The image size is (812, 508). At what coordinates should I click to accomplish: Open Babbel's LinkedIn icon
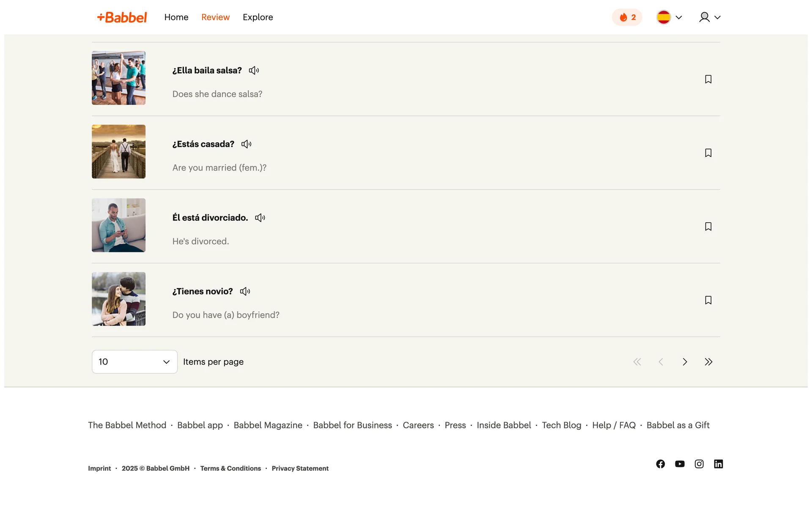[x=718, y=464]
